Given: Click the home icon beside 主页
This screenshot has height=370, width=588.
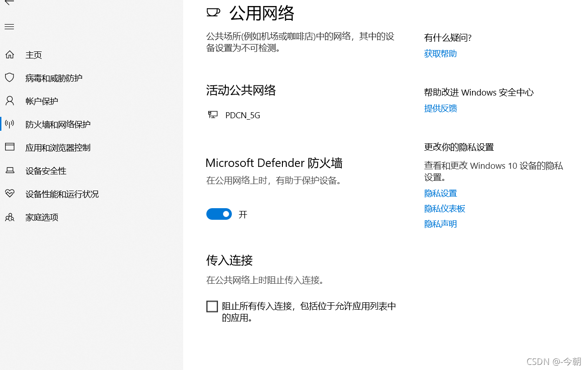Looking at the screenshot, I should [9, 55].
